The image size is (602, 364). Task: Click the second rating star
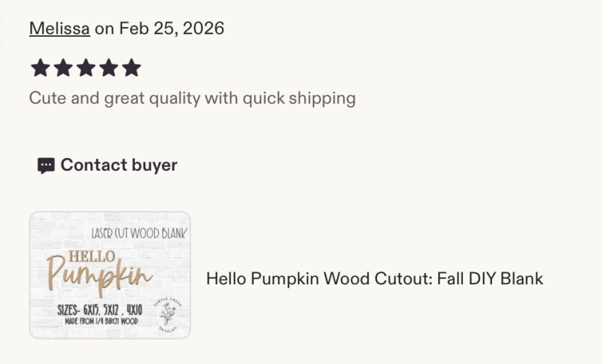(x=63, y=68)
